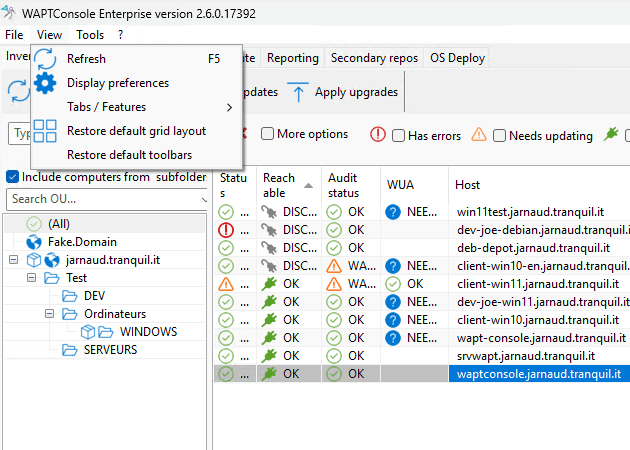This screenshot has height=450, width=630.
Task: Click the blue WUA question icon for win11test
Action: coord(393,212)
